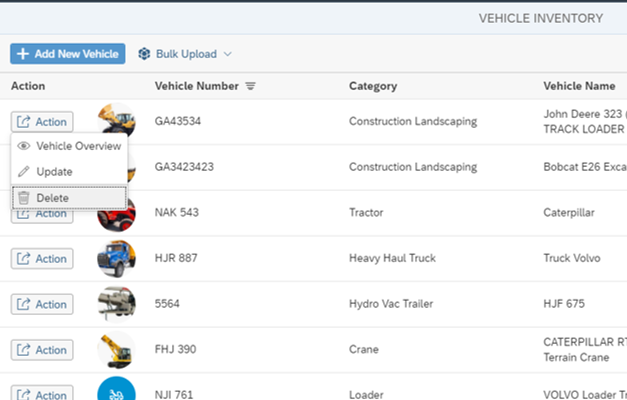Open the NAK 543 red tractor thumbnail

(x=117, y=215)
